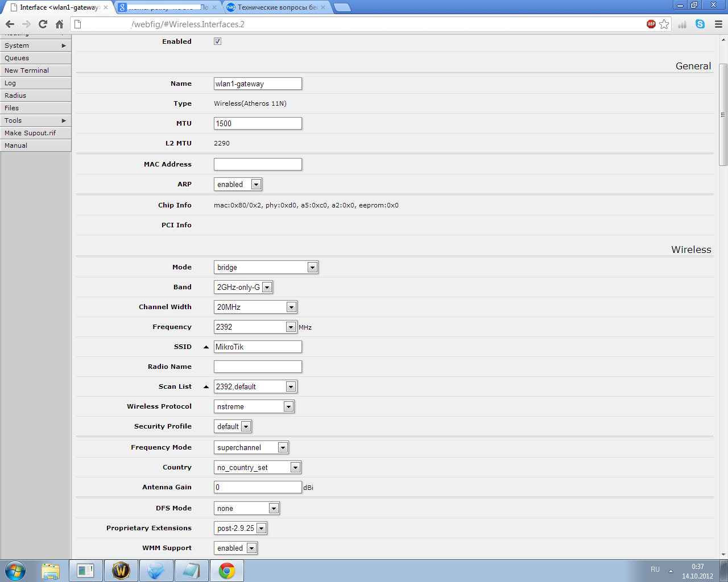
Task: Bookmark this page with the star icon
Action: click(x=664, y=24)
